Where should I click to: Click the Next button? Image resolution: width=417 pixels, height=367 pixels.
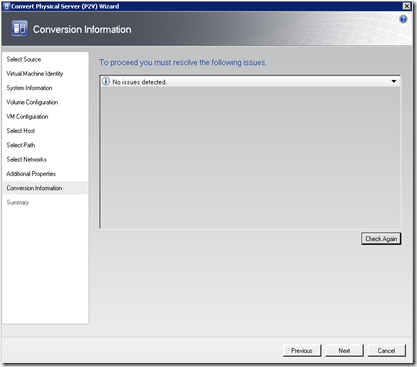click(x=344, y=351)
